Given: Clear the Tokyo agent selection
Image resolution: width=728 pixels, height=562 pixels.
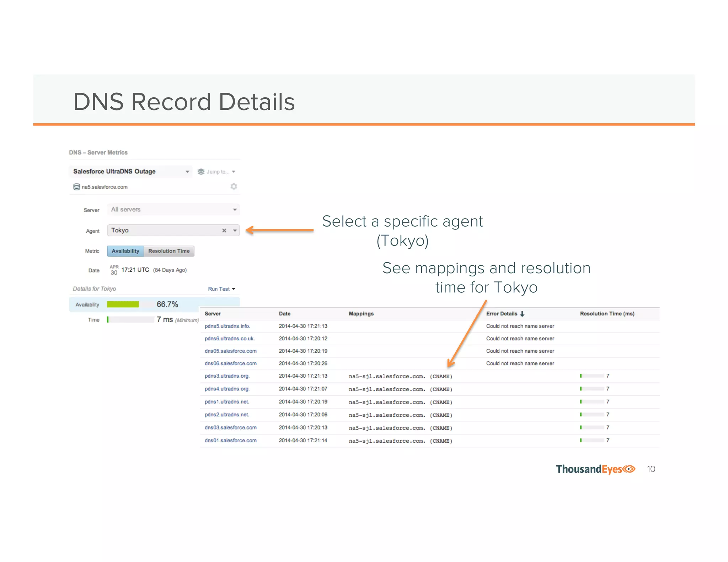Looking at the screenshot, I should pyautogui.click(x=224, y=231).
